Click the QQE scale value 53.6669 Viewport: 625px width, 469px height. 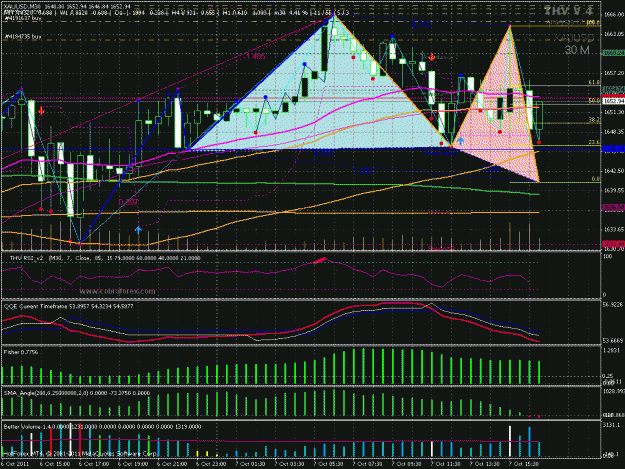(613, 341)
